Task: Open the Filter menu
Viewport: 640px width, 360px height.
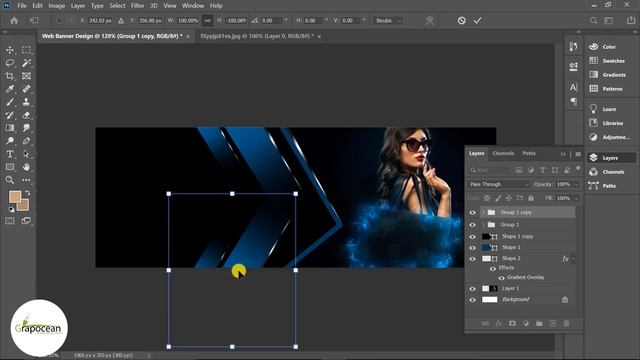Action: tap(138, 6)
